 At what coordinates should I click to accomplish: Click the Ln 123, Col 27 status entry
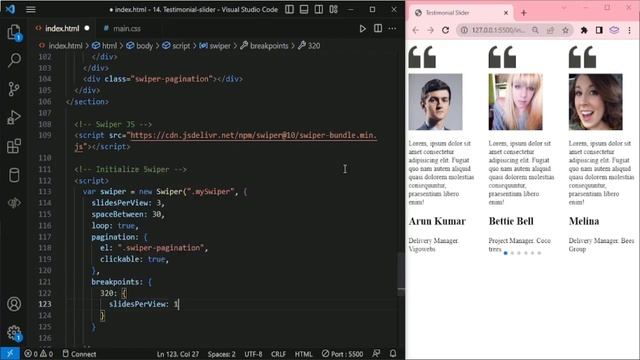point(178,354)
